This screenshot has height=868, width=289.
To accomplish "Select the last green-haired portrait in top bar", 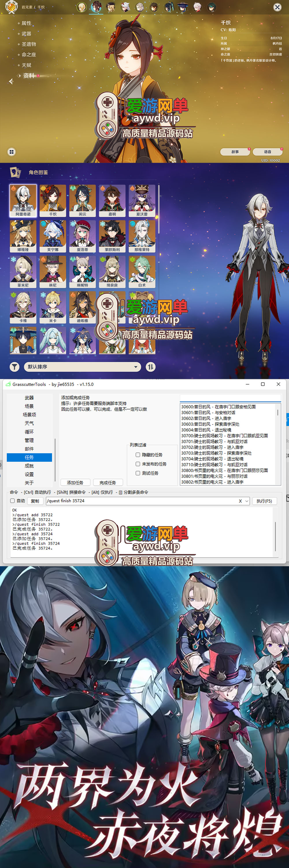I will [212, 7].
